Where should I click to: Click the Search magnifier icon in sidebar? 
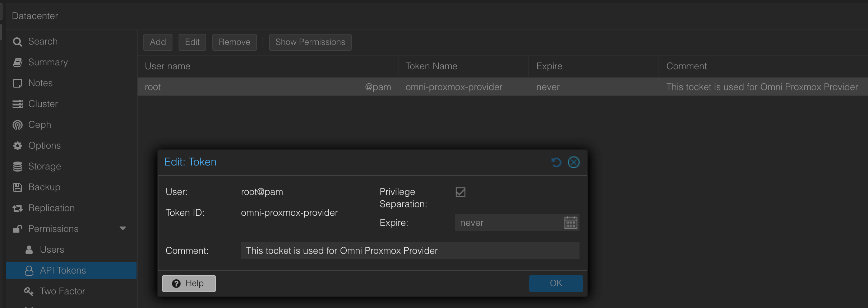click(x=17, y=42)
